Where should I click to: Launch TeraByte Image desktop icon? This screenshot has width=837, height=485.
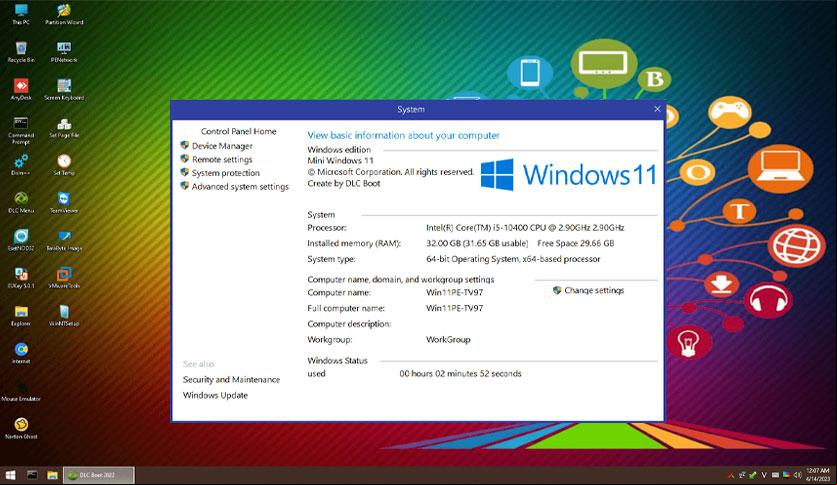click(64, 240)
